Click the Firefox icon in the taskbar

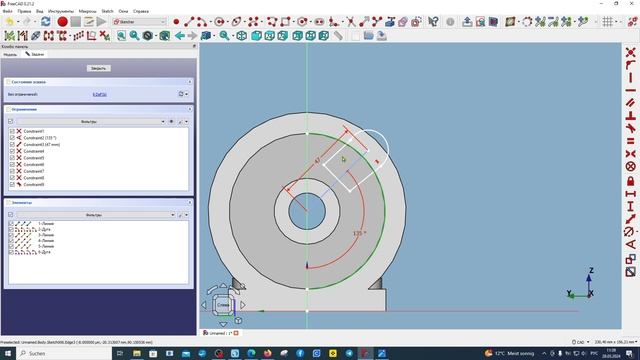click(x=268, y=353)
